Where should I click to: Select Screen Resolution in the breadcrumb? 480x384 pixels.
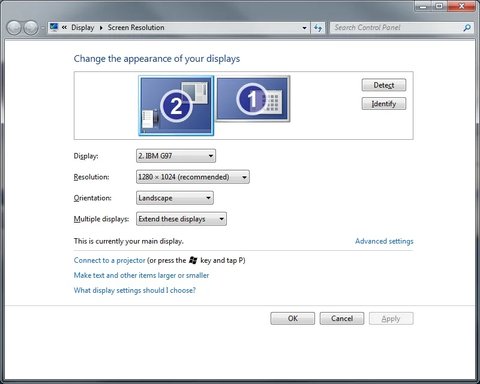coord(136,28)
